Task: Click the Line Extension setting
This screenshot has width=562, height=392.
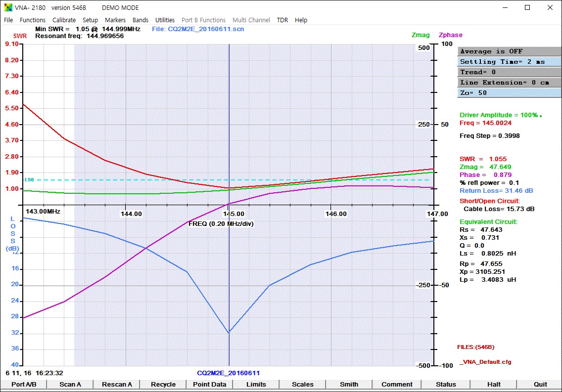Action: tap(510, 83)
